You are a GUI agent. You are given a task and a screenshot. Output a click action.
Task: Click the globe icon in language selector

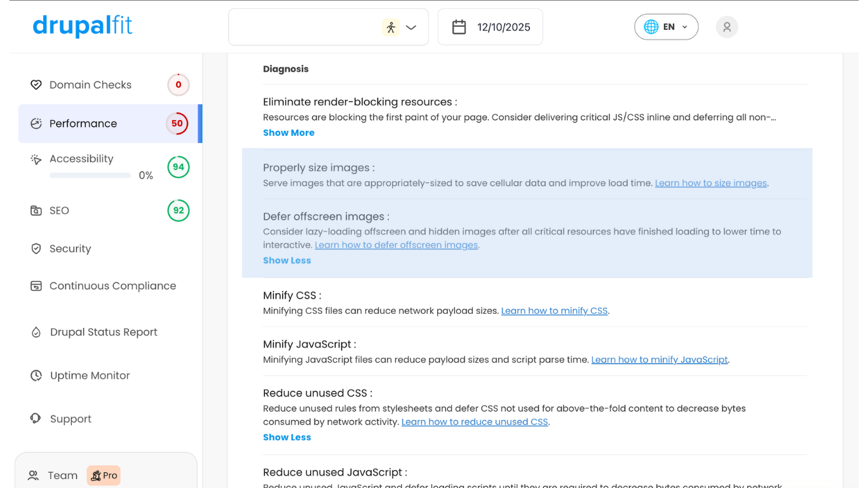pos(651,27)
